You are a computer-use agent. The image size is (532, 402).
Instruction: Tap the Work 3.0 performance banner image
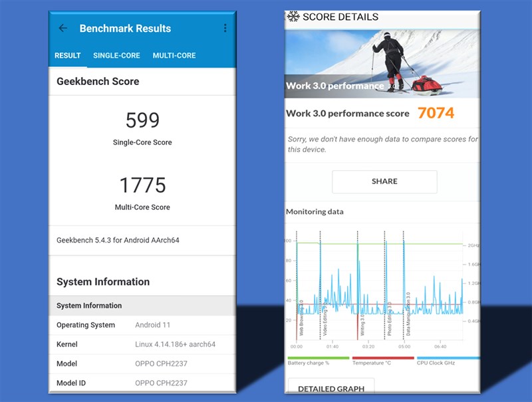click(x=382, y=64)
